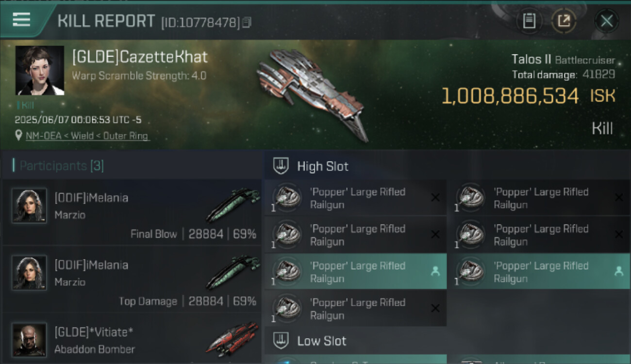
Task: Open the NM-OEA location link
Action: click(x=87, y=136)
